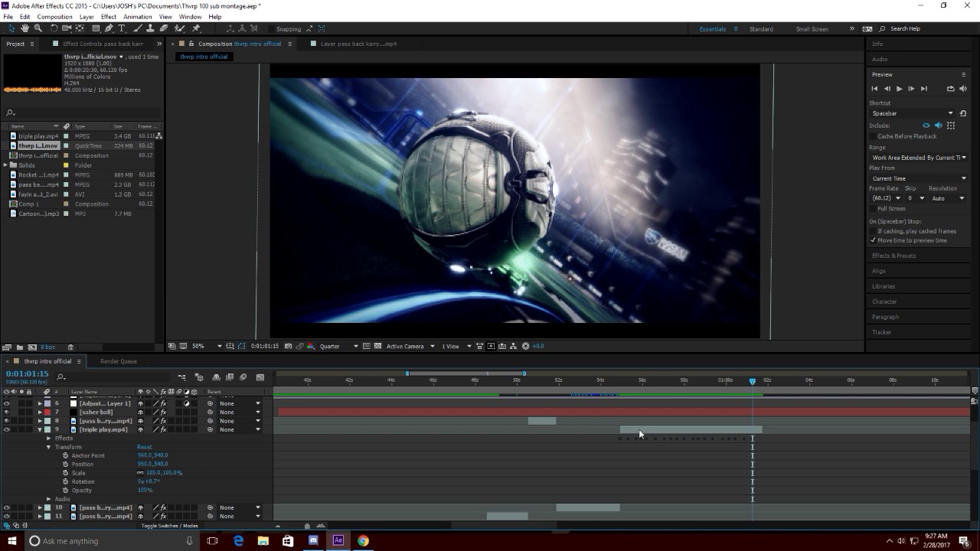980x551 pixels.
Task: Enable motion blur switch in timeline header
Action: coord(243,377)
